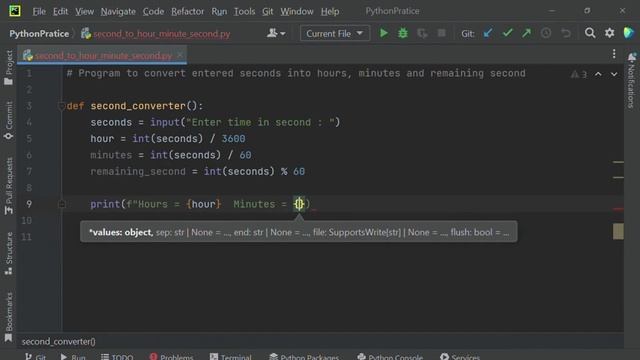Screen dimensions: 640x360
Task: Click the 3600 value on line 5
Action: 233,139
